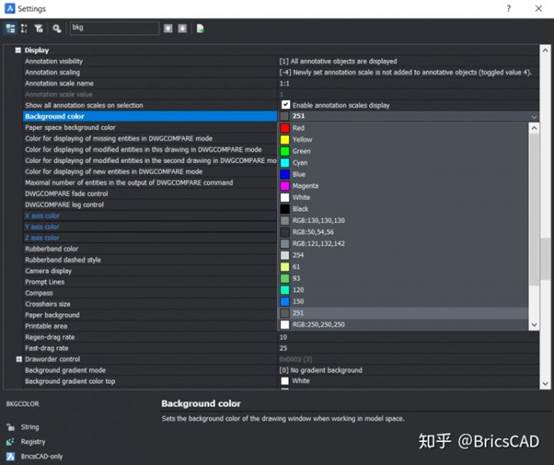Click the filter view toolbar icon
This screenshot has width=554, height=465.
coord(39,28)
